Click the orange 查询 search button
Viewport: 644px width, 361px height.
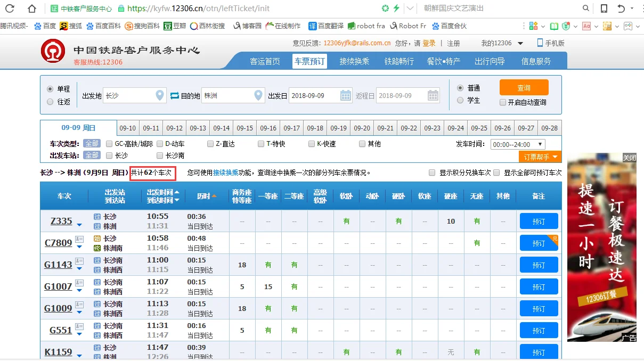pos(524,87)
